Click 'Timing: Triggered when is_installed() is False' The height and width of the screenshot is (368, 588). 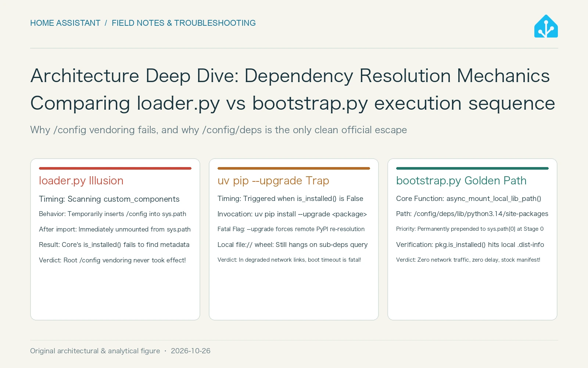pyautogui.click(x=290, y=199)
